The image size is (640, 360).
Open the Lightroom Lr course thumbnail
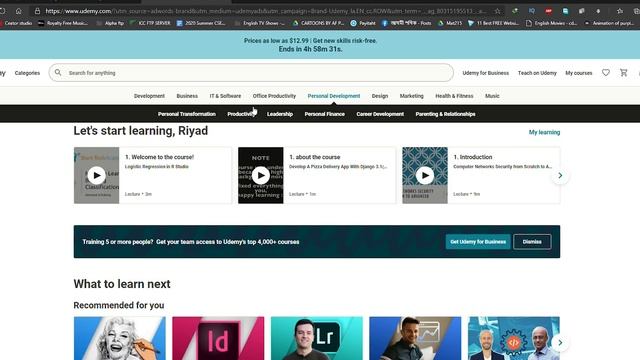pyautogui.click(x=317, y=338)
